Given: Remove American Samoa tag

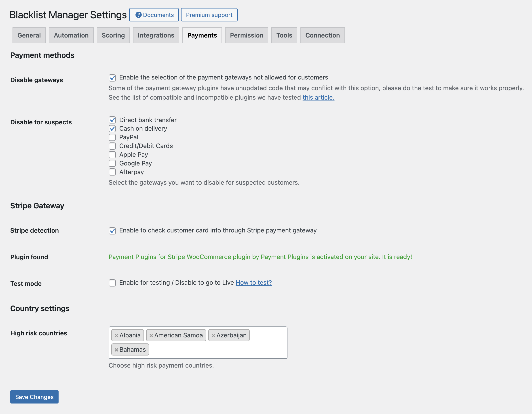Looking at the screenshot, I should pyautogui.click(x=151, y=336).
